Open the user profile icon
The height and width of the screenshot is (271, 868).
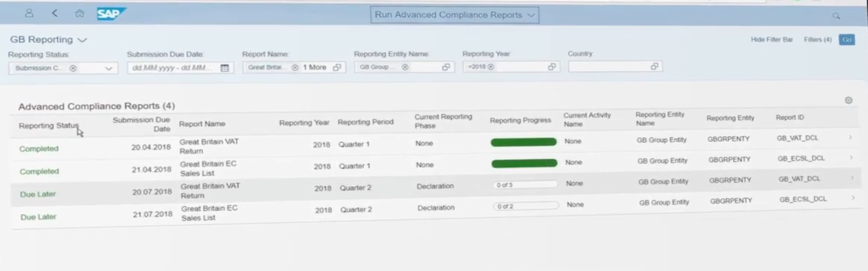[x=29, y=14]
